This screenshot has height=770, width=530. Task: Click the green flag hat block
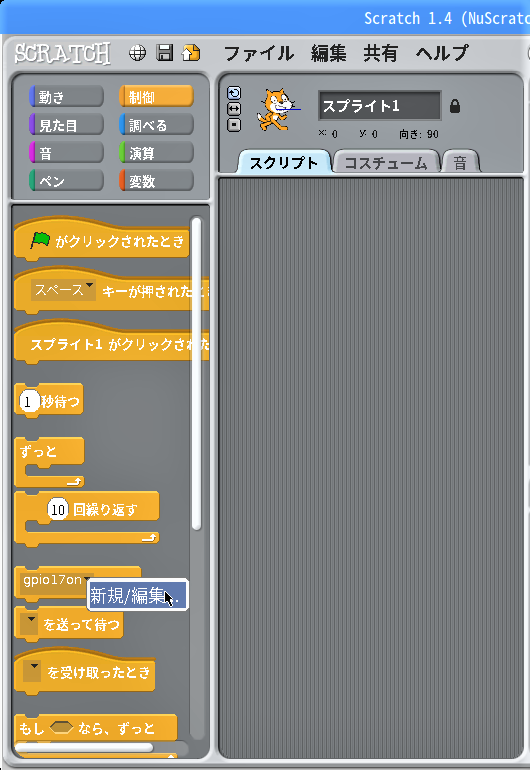[x=102, y=241]
